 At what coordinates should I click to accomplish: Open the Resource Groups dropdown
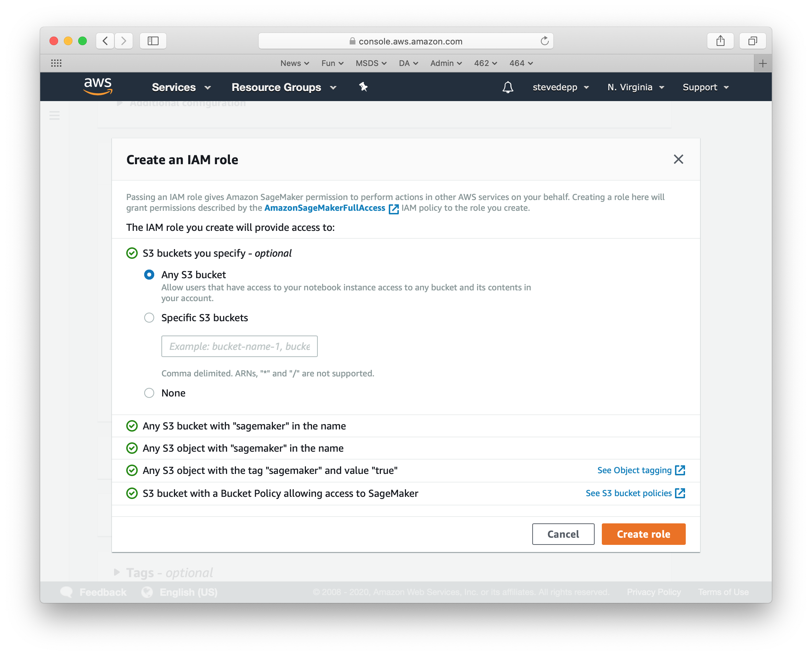coord(284,87)
